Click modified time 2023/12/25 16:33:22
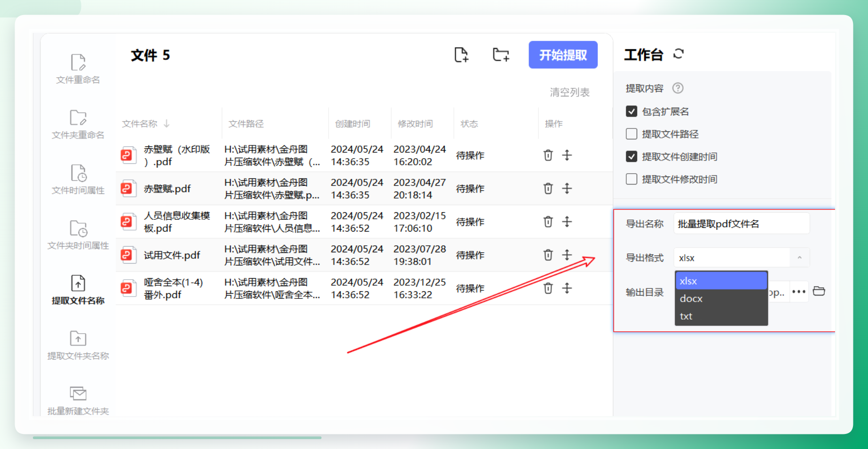Screen dimensions: 868x449 click(419, 288)
